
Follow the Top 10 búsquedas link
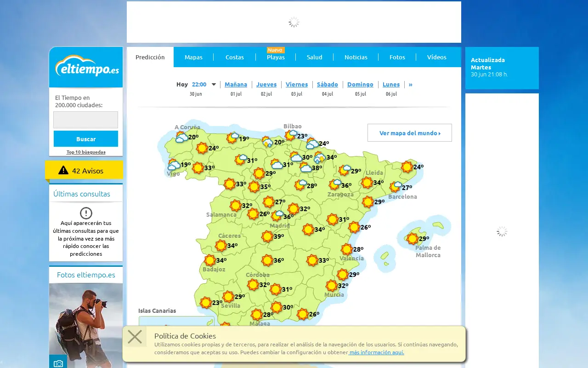(86, 152)
